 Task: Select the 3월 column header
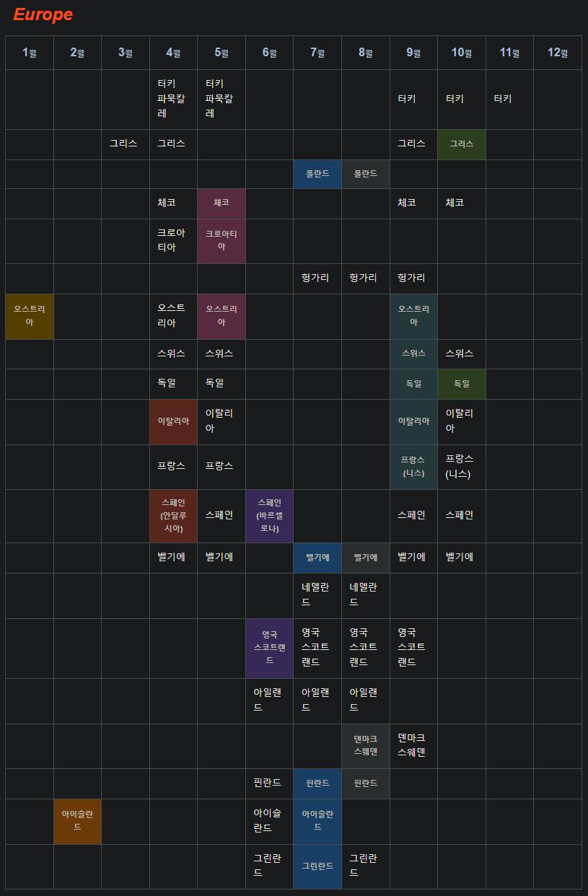pos(126,53)
